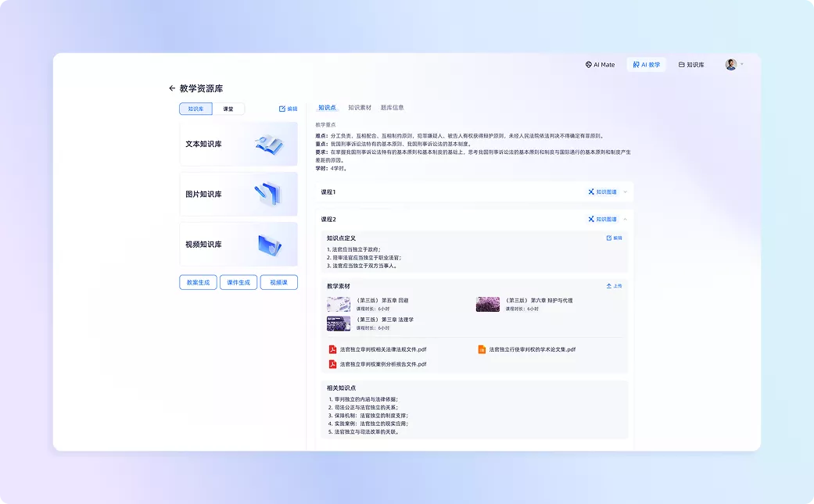Screen dimensions: 814x504
Task: Click the 教案生成 button
Action: point(199,283)
